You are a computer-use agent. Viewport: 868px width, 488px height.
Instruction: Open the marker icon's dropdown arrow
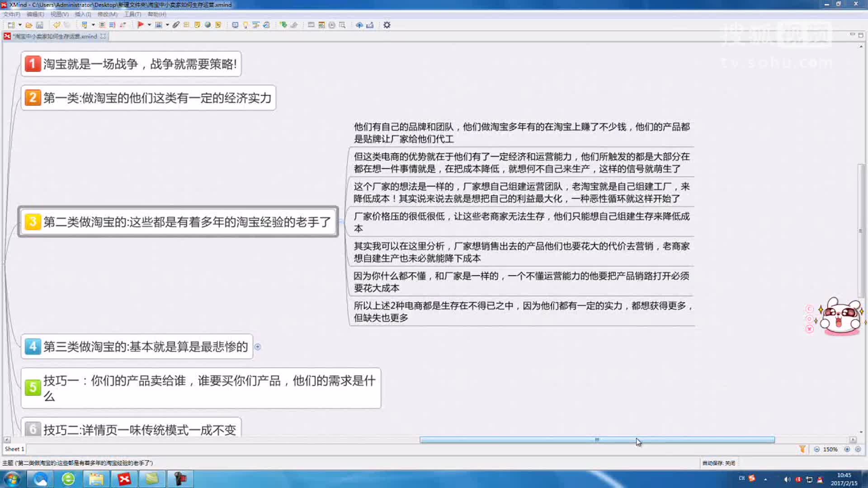click(148, 24)
